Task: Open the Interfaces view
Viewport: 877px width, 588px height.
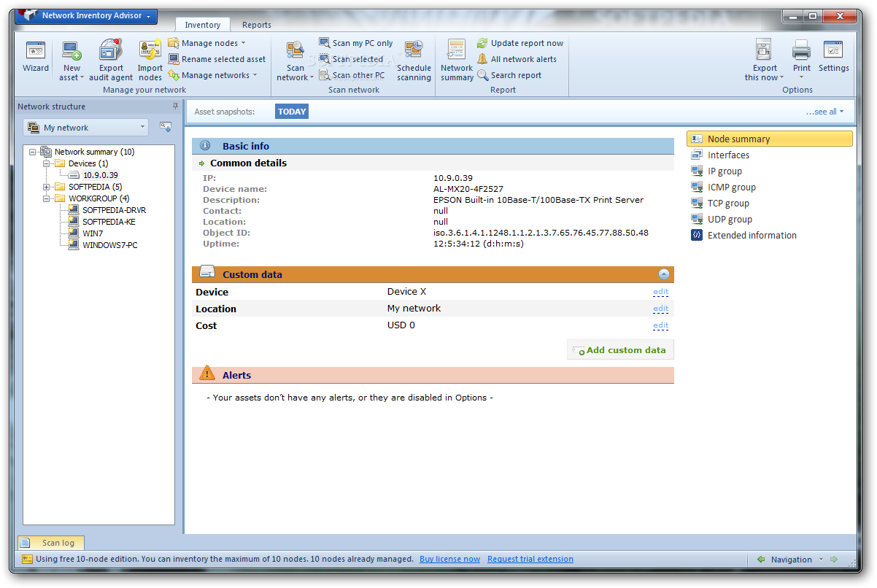Action: (x=728, y=155)
